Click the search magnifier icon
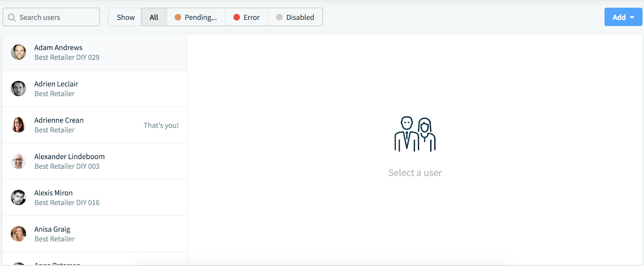The height and width of the screenshot is (266, 644). (12, 18)
